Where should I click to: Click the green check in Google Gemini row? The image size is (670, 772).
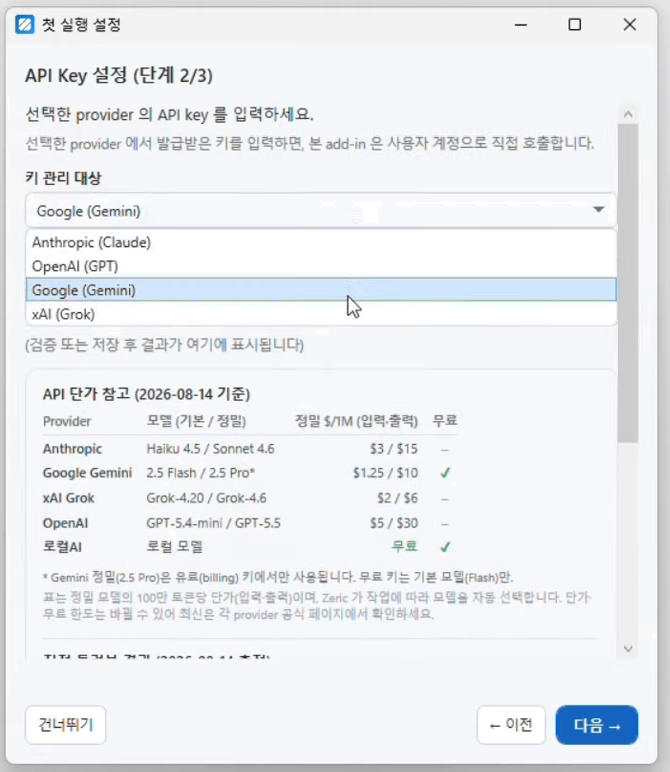pos(445,473)
